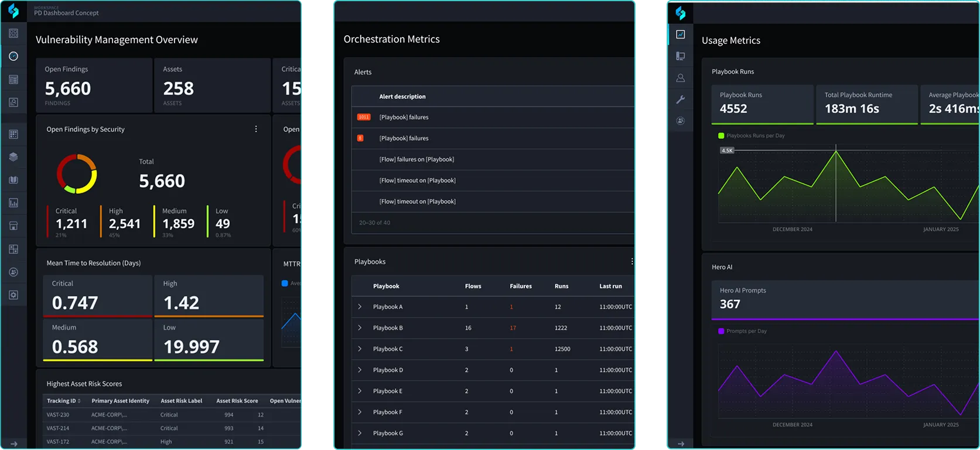
Task: Open the Assets 258 card
Action: pos(212,85)
